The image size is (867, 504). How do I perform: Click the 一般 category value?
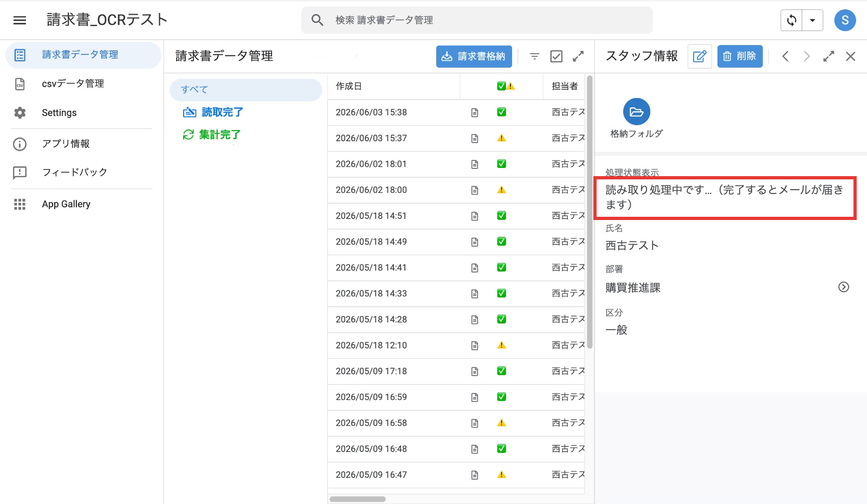tap(616, 330)
